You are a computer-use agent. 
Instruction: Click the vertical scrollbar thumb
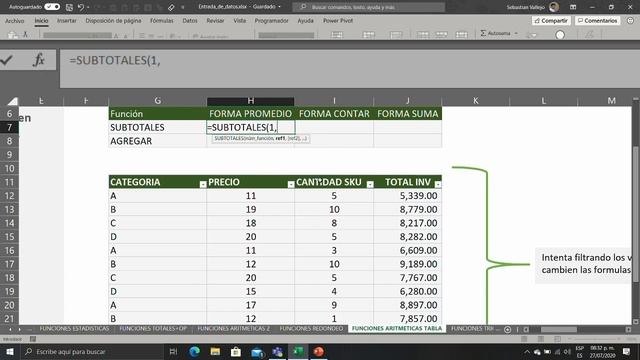click(x=636, y=214)
